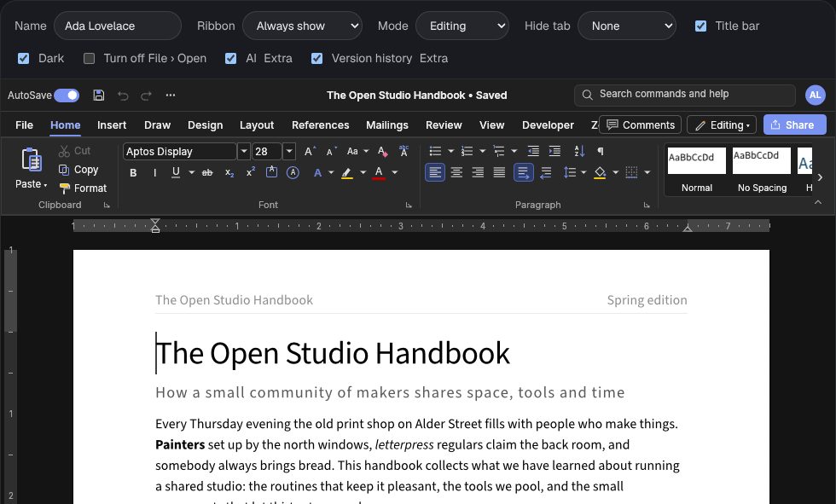Open the line spacing dropdown arrow
The image size is (836, 504).
pos(583,172)
